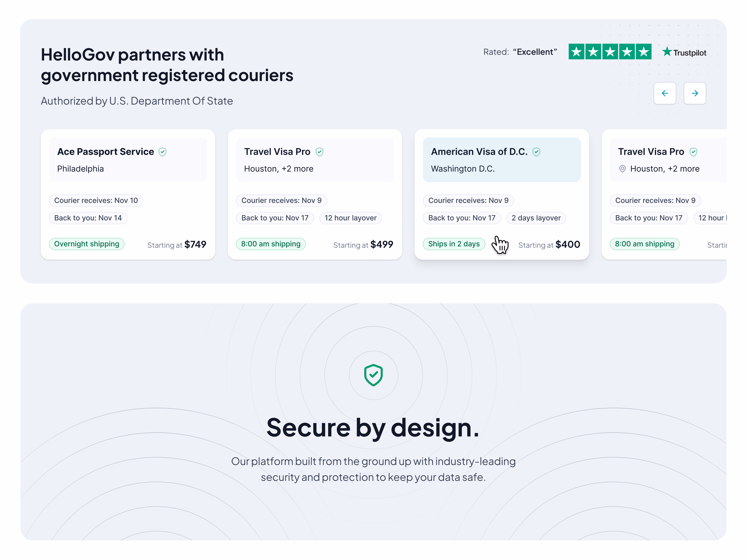This screenshot has height=560, width=747.
Task: Click 'Authorized by U.S. Department Of State' subtitle
Action: tap(137, 101)
